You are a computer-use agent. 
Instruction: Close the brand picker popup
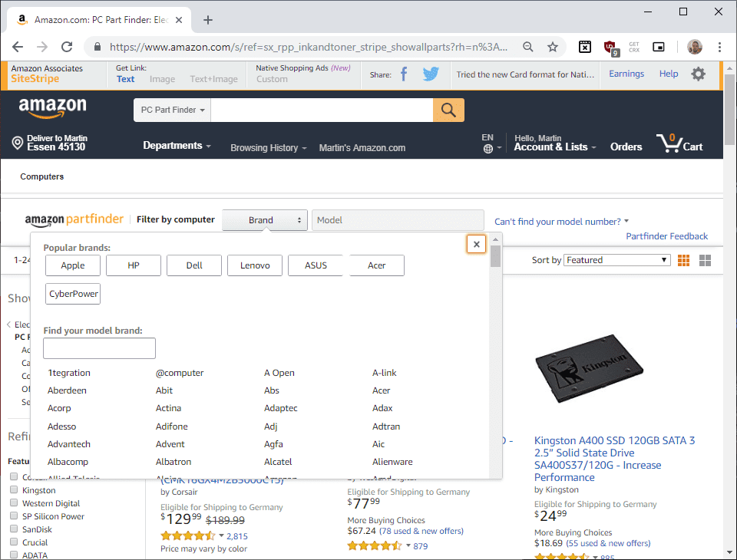click(x=476, y=244)
